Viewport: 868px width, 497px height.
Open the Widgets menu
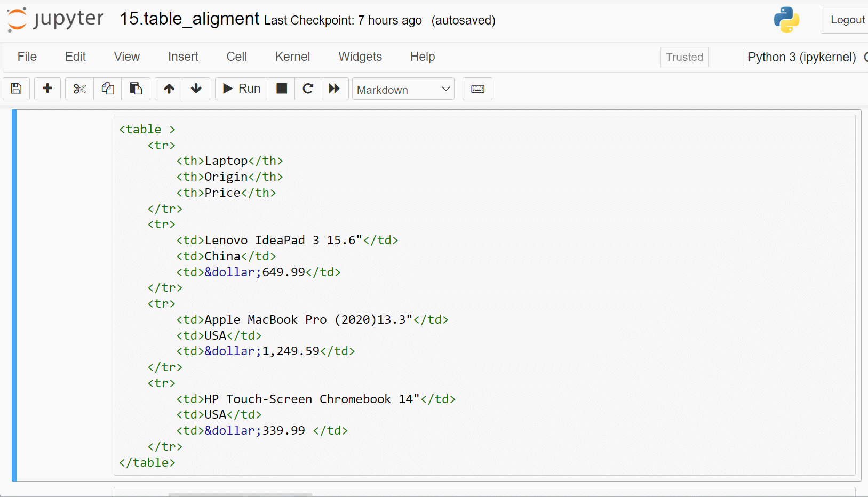(360, 57)
